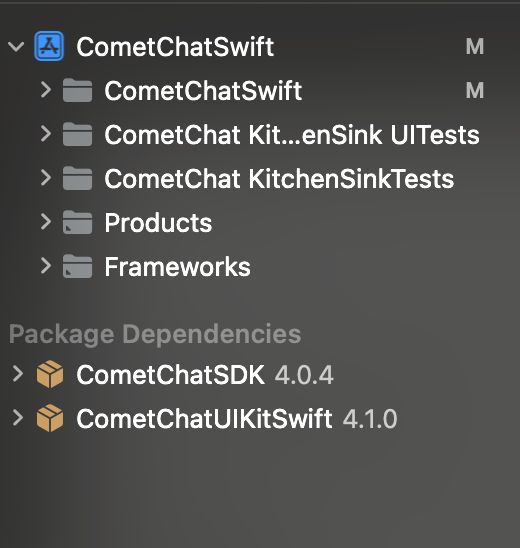Select the CometChatSDK package row

coord(260,374)
